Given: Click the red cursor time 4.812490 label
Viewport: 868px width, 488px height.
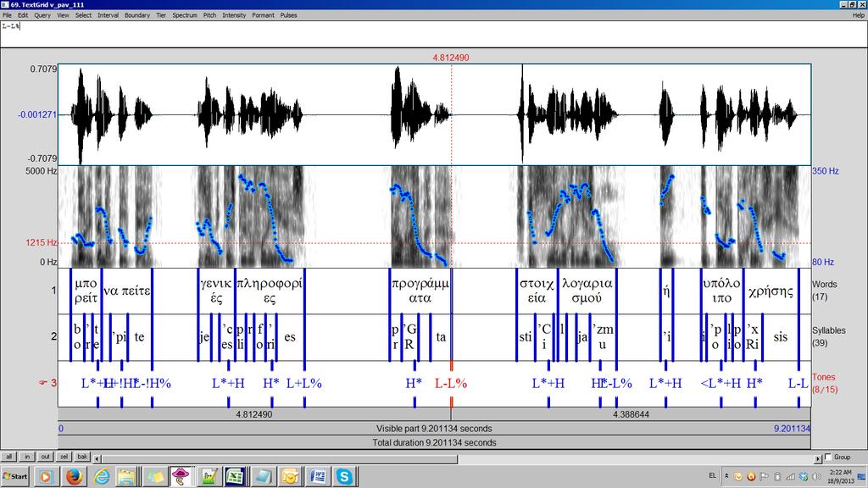Looking at the screenshot, I should (451, 58).
